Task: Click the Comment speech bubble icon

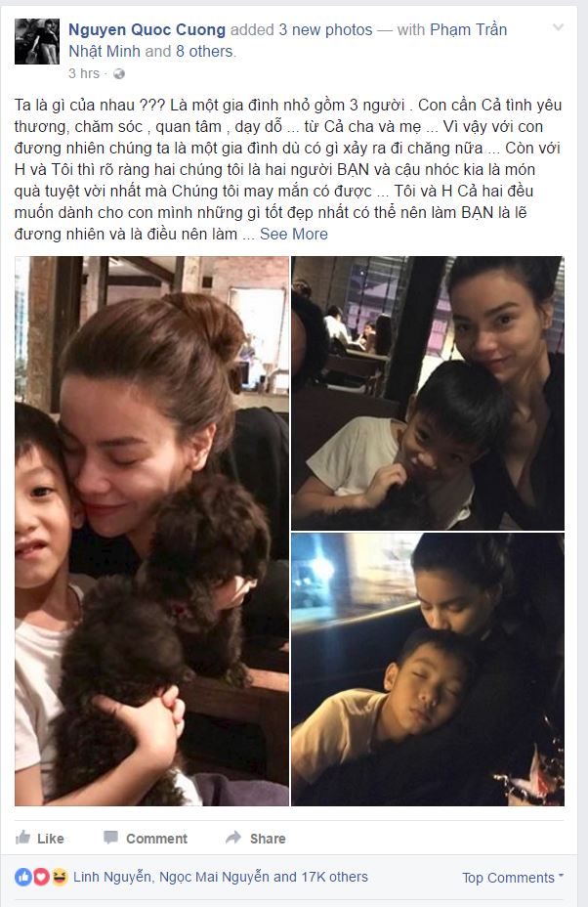Action: (x=110, y=838)
